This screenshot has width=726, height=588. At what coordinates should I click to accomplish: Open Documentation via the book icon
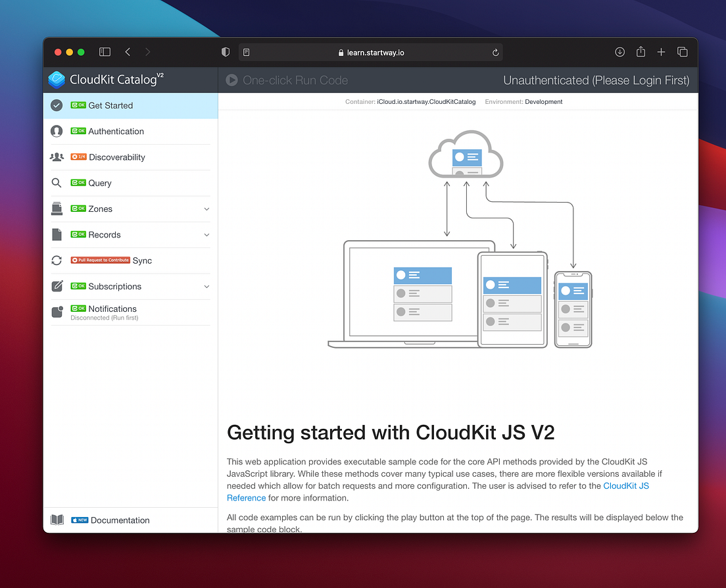click(x=57, y=520)
